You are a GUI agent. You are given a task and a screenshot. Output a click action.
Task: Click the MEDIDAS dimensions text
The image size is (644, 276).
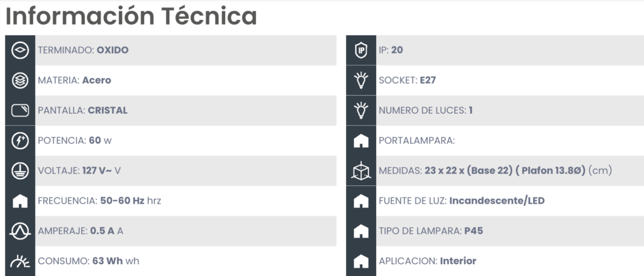pos(496,170)
